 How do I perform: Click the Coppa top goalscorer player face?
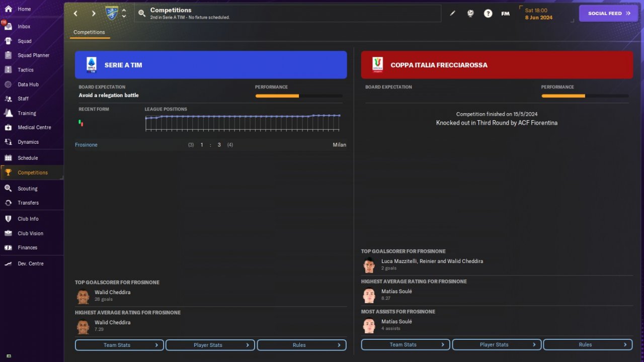point(369,265)
